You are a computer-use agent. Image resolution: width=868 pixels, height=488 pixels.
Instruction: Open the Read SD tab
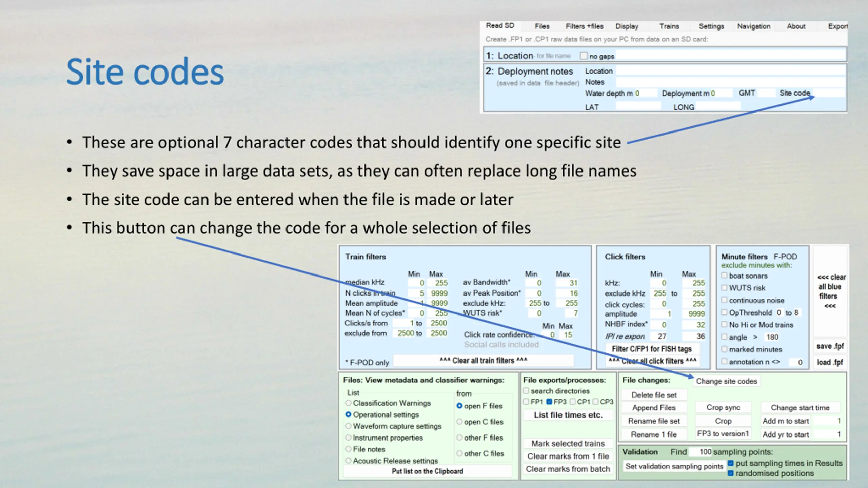click(x=500, y=26)
